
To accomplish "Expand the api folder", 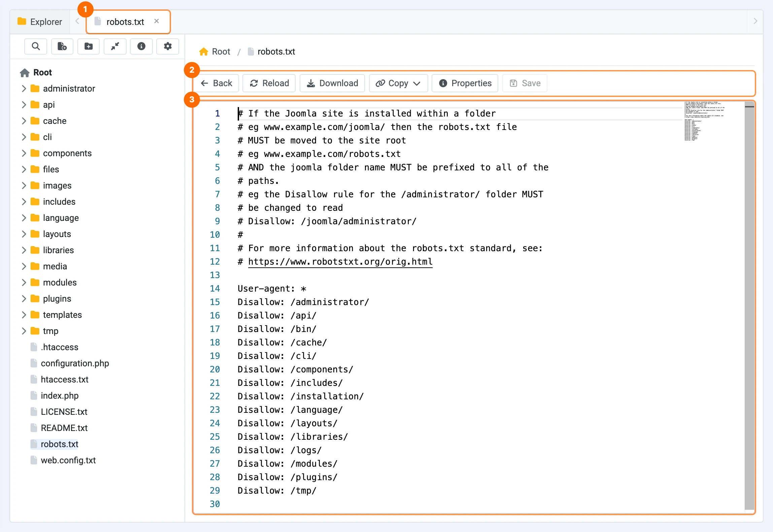I will click(x=24, y=105).
